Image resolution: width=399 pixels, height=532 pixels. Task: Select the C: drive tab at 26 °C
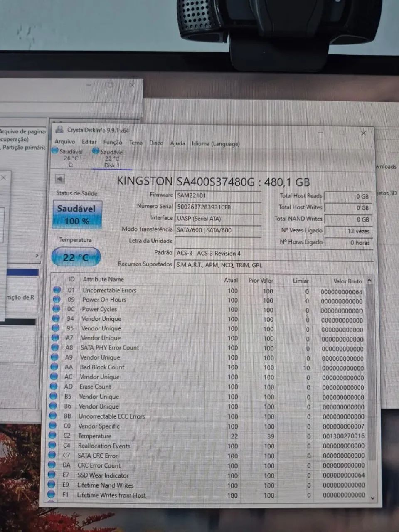point(68,158)
